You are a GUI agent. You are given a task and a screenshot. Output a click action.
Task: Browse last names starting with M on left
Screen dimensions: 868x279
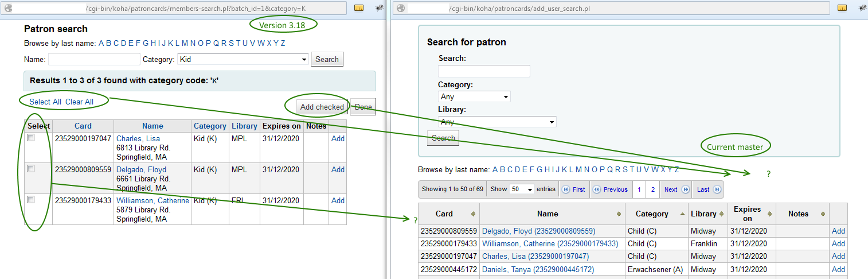pyautogui.click(x=185, y=44)
